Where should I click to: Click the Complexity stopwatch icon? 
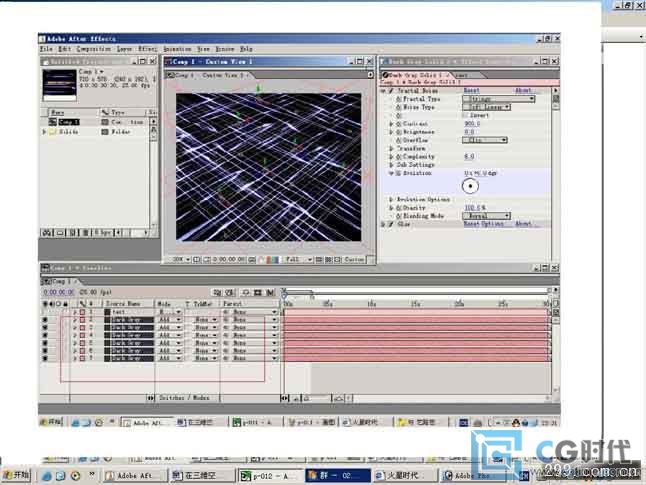398,157
